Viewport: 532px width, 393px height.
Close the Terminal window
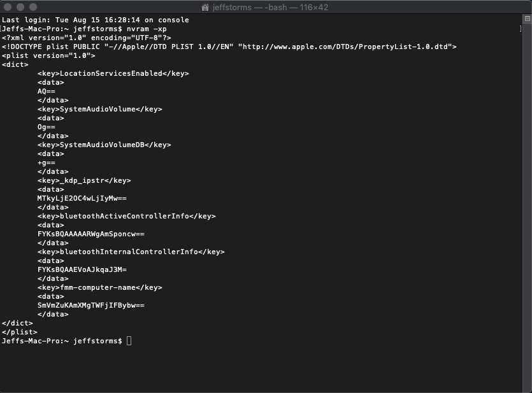8,7
